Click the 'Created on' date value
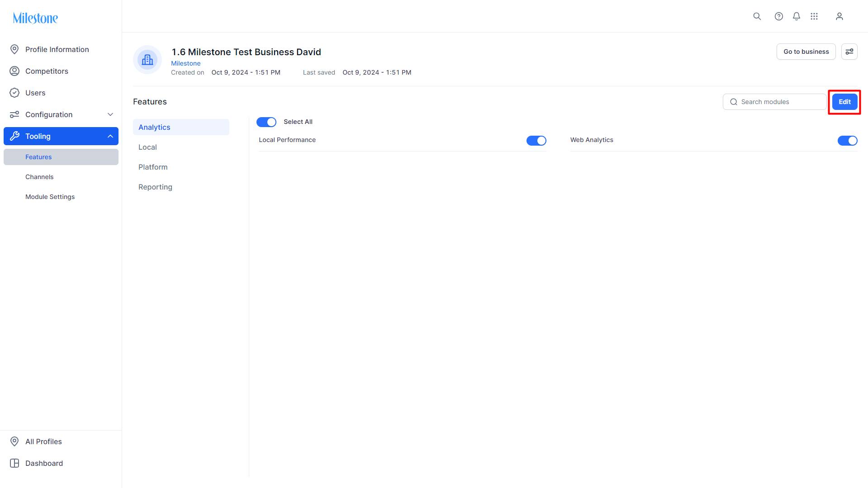 pyautogui.click(x=246, y=72)
